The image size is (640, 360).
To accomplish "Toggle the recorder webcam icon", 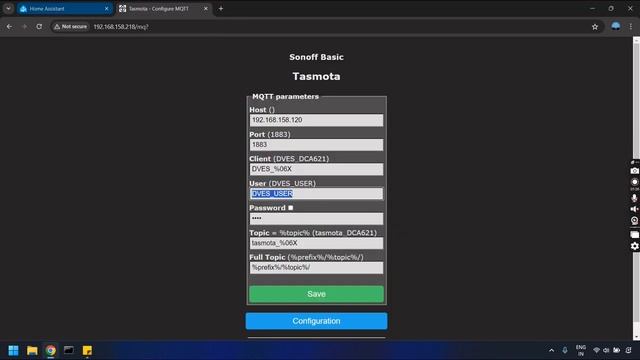I will (634, 220).
